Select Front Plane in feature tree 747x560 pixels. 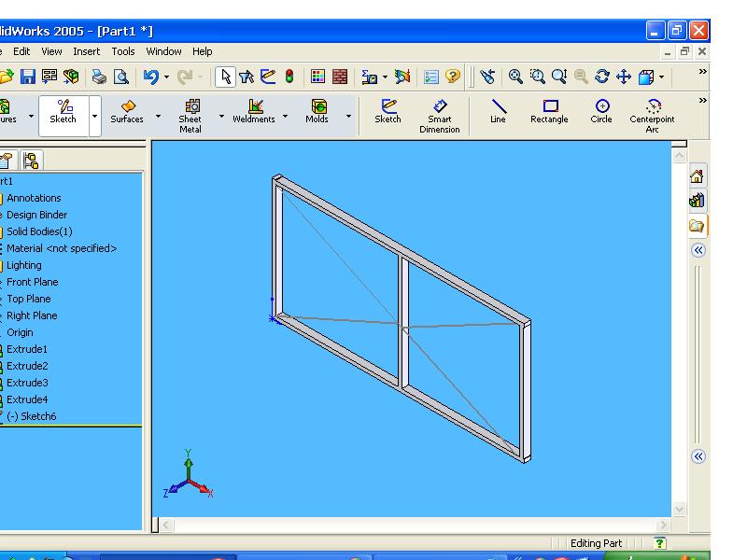pos(32,282)
